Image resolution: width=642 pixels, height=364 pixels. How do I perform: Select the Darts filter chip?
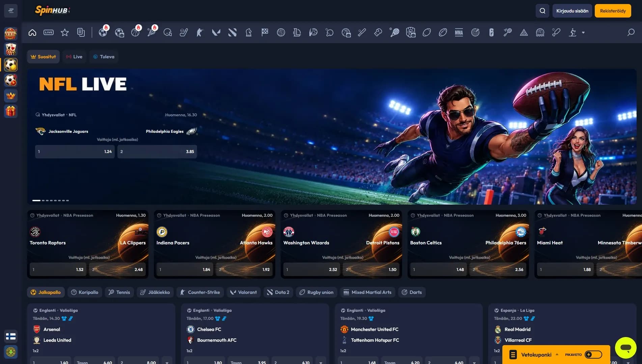[x=412, y=292]
